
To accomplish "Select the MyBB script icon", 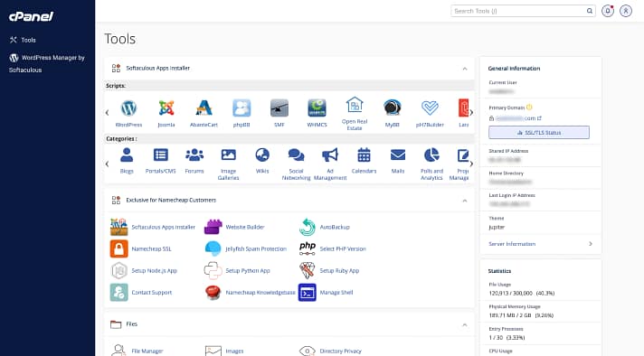I will (x=393, y=108).
